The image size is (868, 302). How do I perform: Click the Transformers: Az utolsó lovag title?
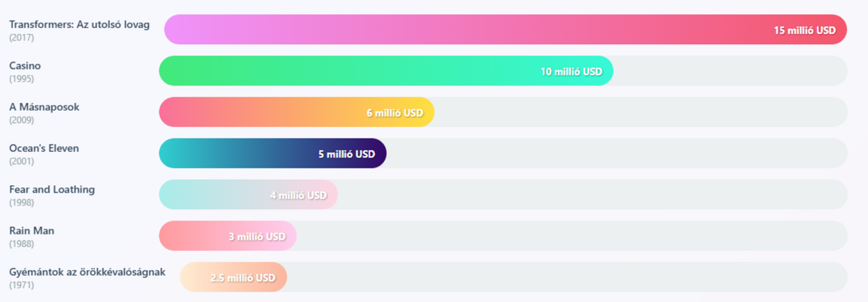(79, 24)
